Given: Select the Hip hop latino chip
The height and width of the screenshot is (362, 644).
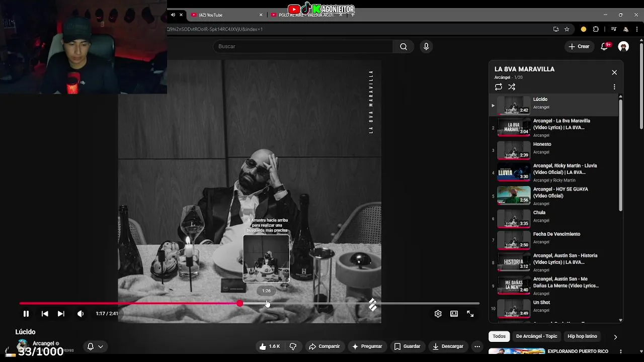Looking at the screenshot, I should (x=582, y=336).
